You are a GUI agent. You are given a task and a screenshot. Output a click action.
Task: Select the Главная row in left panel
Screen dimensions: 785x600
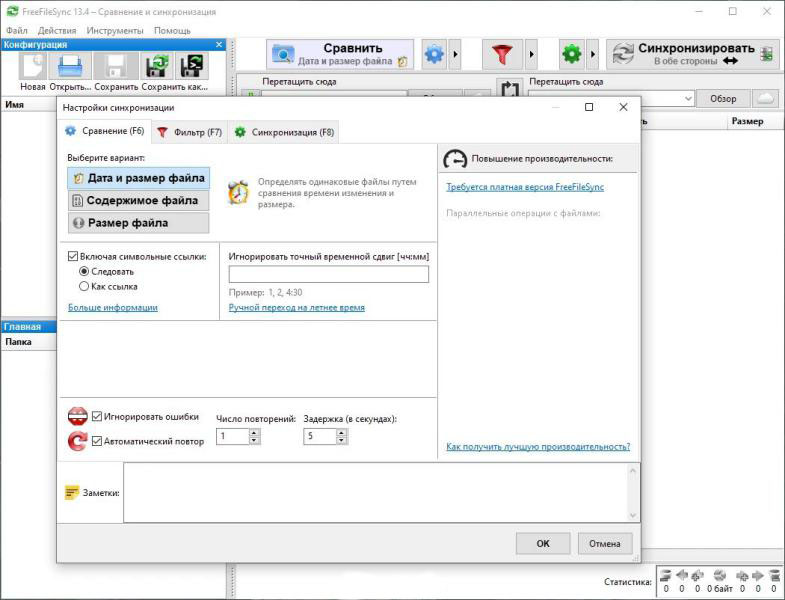coord(29,327)
